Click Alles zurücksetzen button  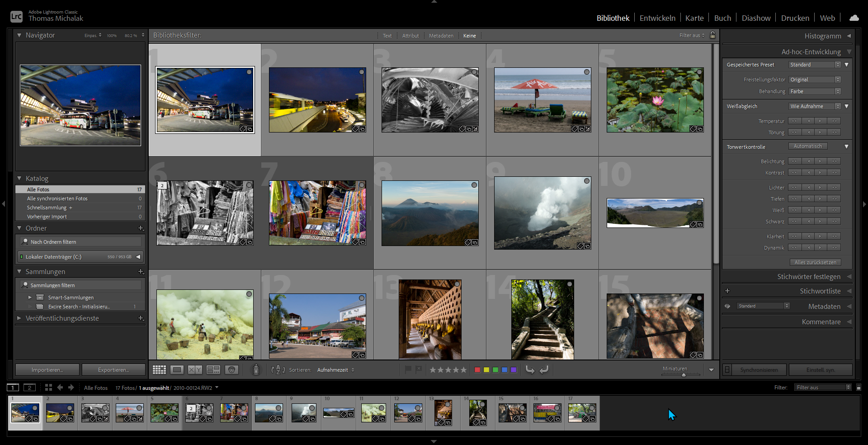(815, 262)
